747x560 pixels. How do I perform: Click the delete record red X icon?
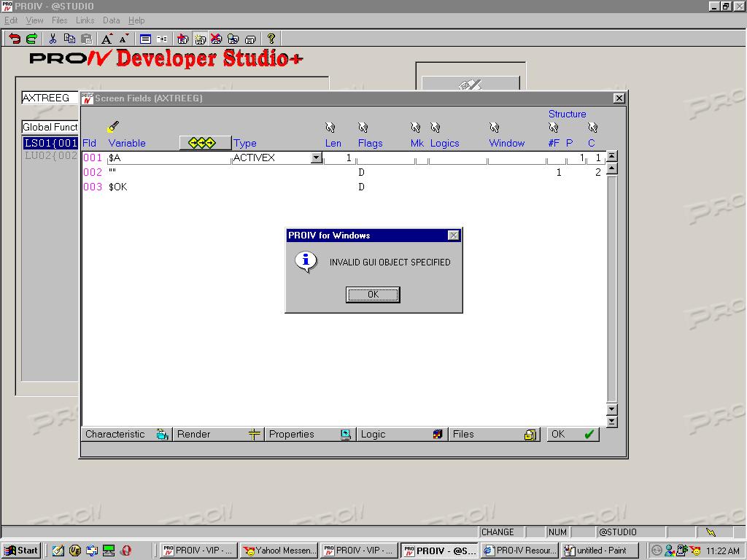pyautogui.click(x=216, y=39)
